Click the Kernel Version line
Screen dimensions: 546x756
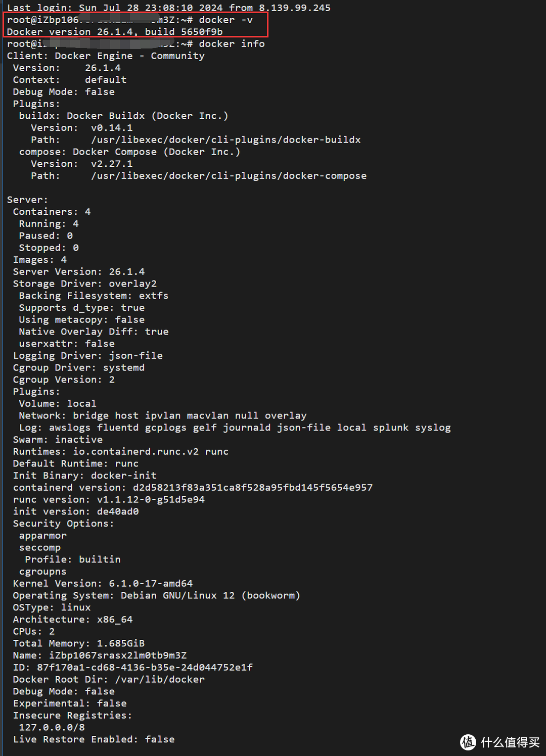(103, 584)
